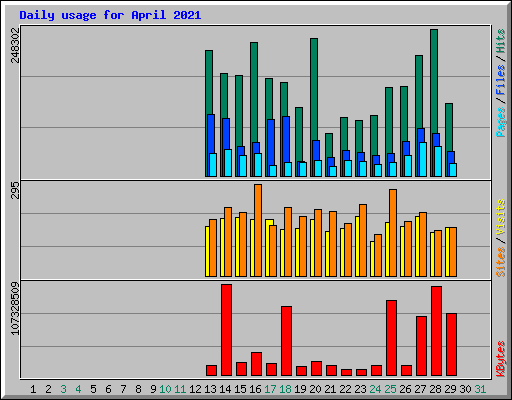This screenshot has width=512, height=400.
Task: Select the orange sites bar for day 23
Action: (363, 240)
